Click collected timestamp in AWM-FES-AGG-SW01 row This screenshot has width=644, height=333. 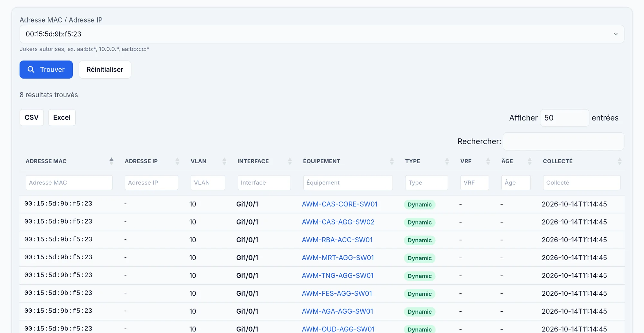point(574,293)
